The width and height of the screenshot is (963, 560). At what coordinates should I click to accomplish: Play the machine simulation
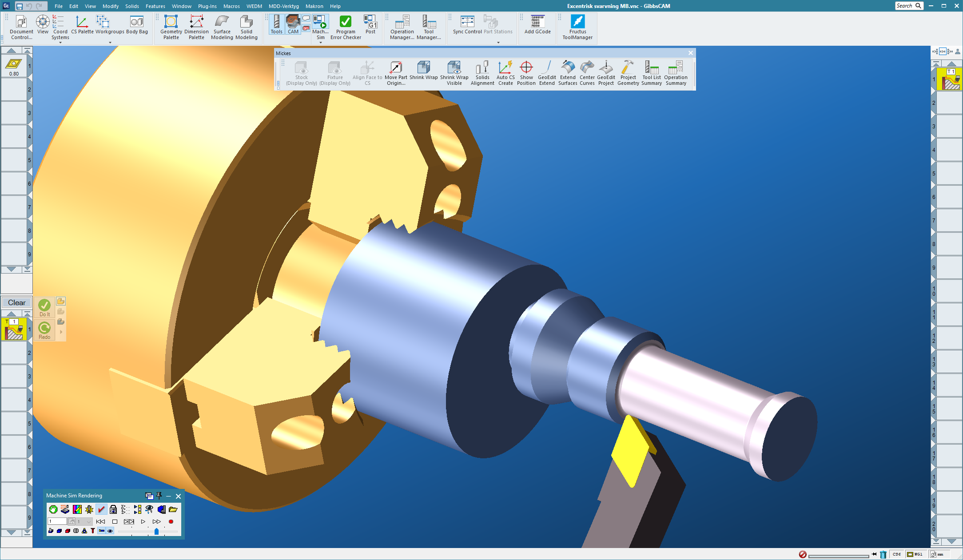click(x=143, y=521)
